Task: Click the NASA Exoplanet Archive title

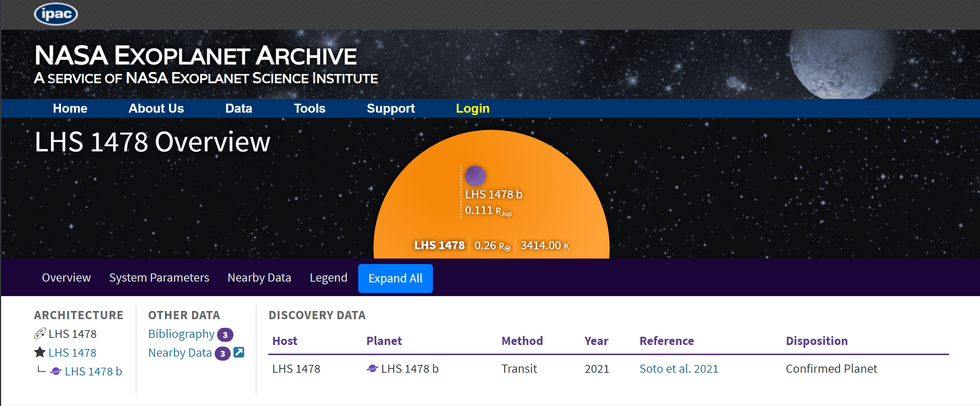Action: pos(196,56)
